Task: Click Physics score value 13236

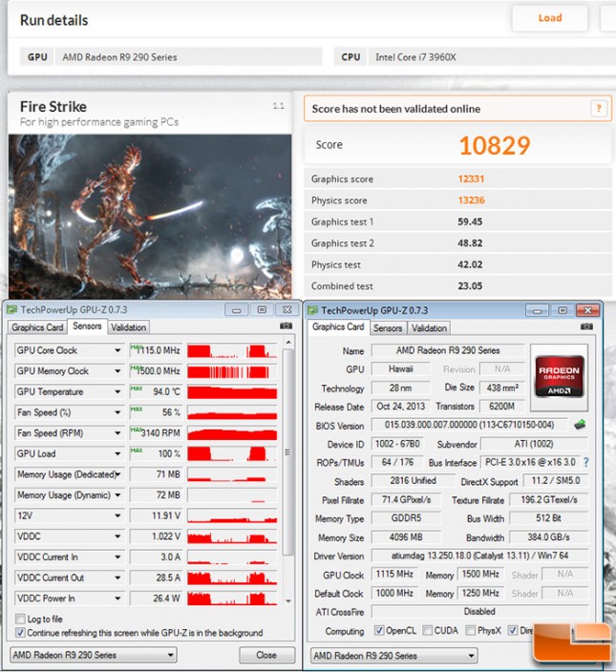Action: pos(471,200)
